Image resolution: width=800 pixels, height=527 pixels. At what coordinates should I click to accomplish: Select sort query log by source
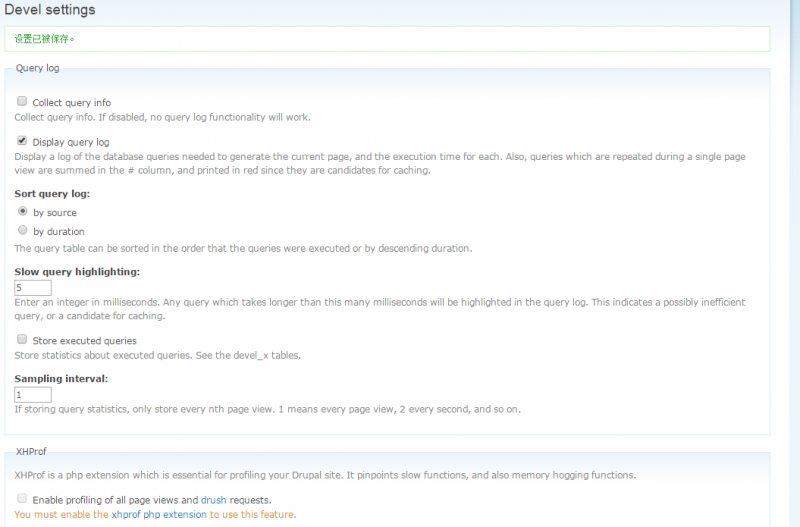point(22,211)
